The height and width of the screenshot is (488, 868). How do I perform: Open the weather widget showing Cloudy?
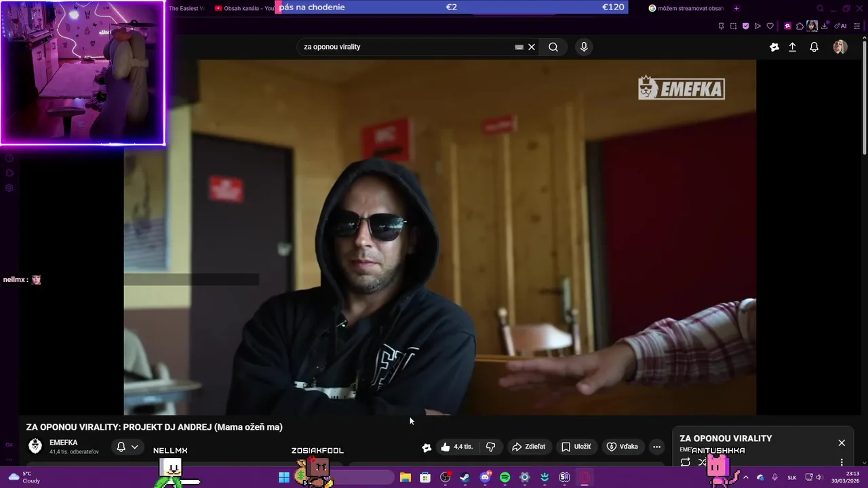24,477
